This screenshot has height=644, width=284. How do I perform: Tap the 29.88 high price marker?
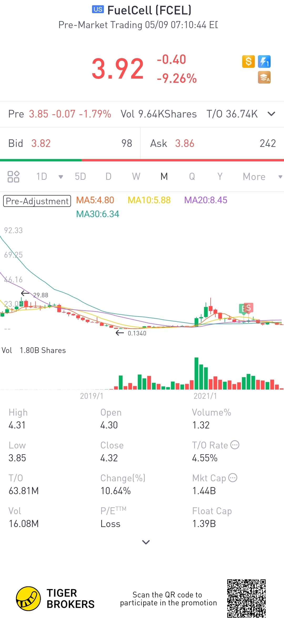tap(41, 295)
